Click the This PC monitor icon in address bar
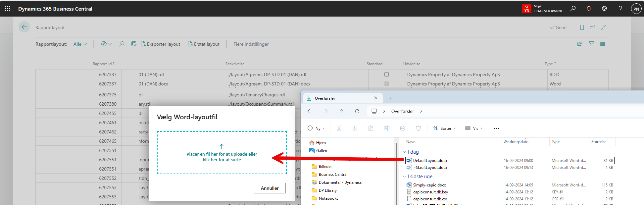 [374, 111]
